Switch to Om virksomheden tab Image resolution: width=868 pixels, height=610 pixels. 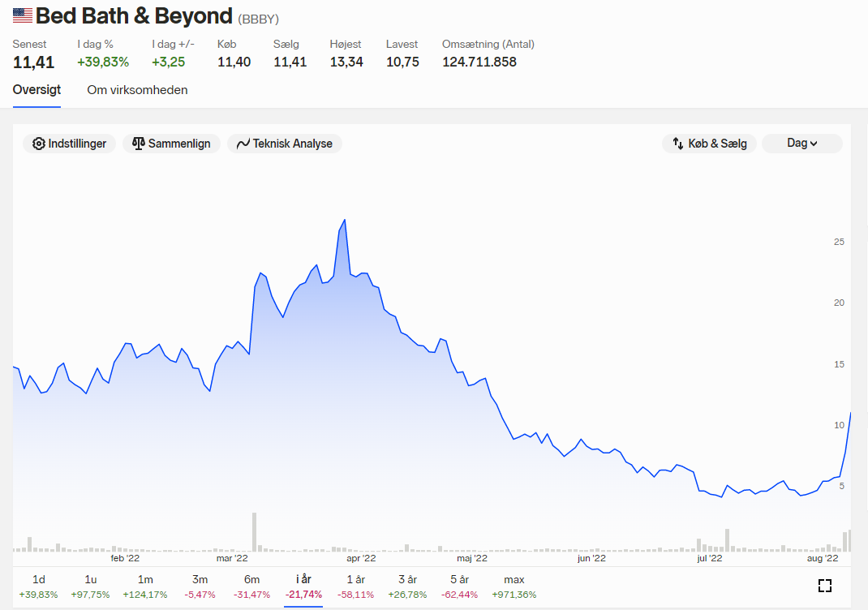(x=137, y=90)
